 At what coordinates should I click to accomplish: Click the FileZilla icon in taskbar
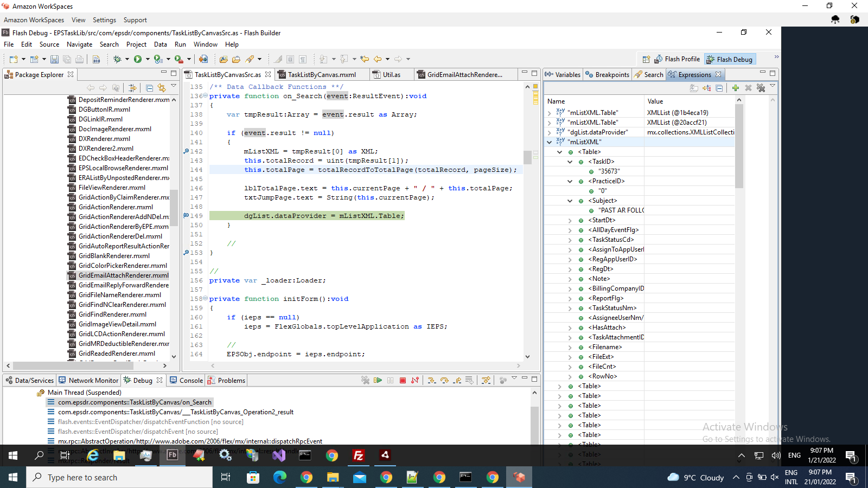pyautogui.click(x=359, y=455)
